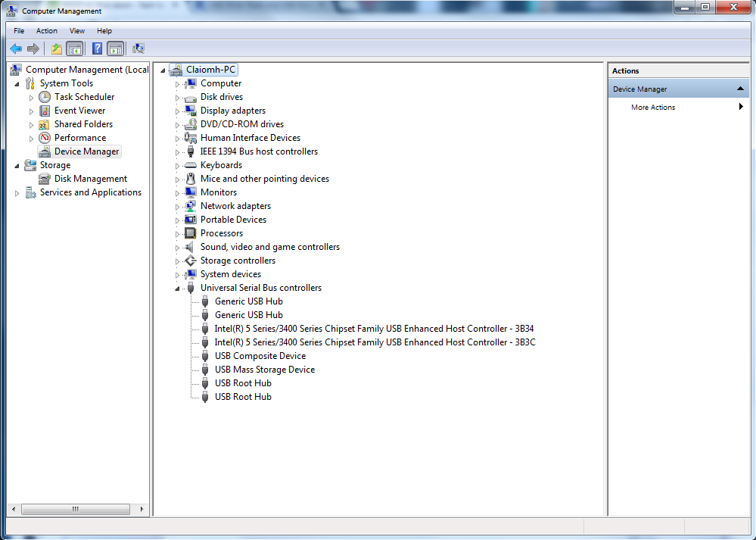The width and height of the screenshot is (756, 540).
Task: Click the DVD/CD-ROM drives icon
Action: [x=191, y=124]
